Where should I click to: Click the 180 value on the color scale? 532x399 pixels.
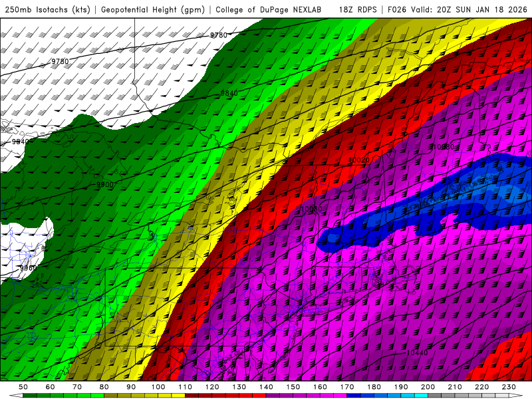(374, 387)
